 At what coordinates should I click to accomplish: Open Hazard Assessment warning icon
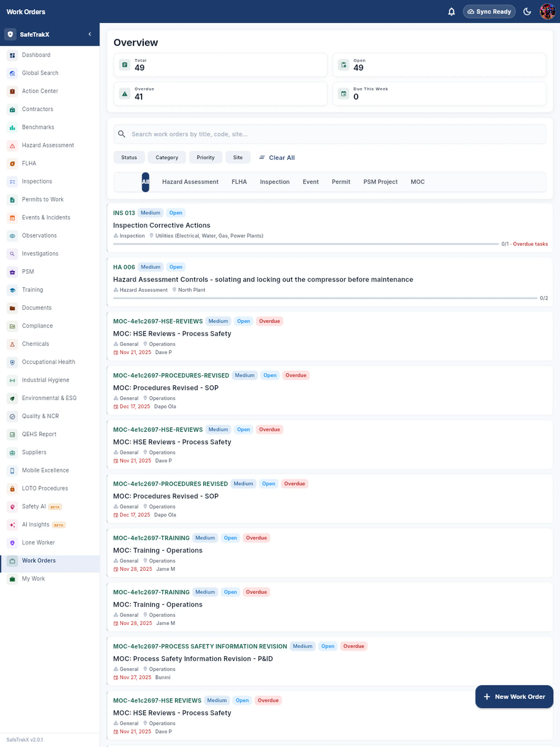click(x=12, y=145)
